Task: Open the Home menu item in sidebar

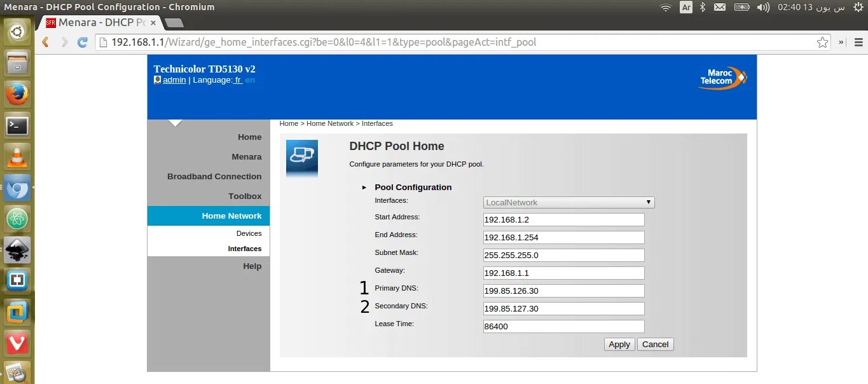Action: [x=249, y=137]
